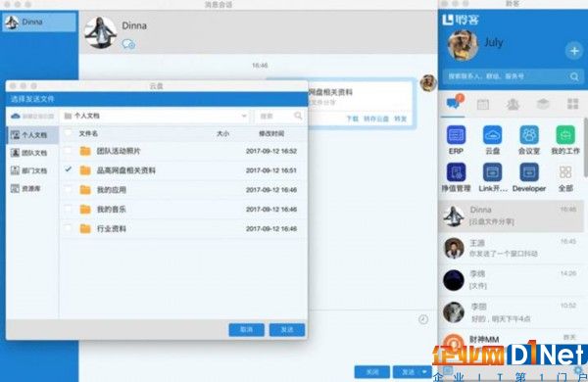The image size is (588, 382).
Task: Launch the Developer app icon
Action: point(529,172)
